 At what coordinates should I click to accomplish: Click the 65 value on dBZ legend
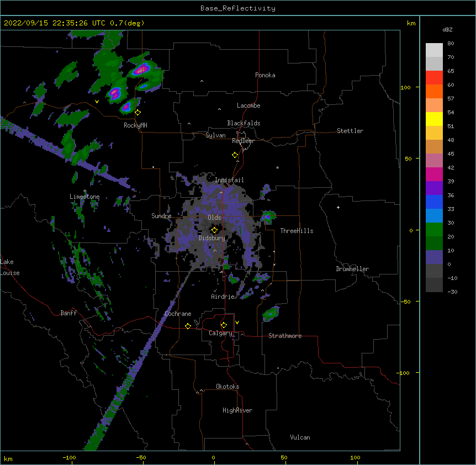(451, 71)
